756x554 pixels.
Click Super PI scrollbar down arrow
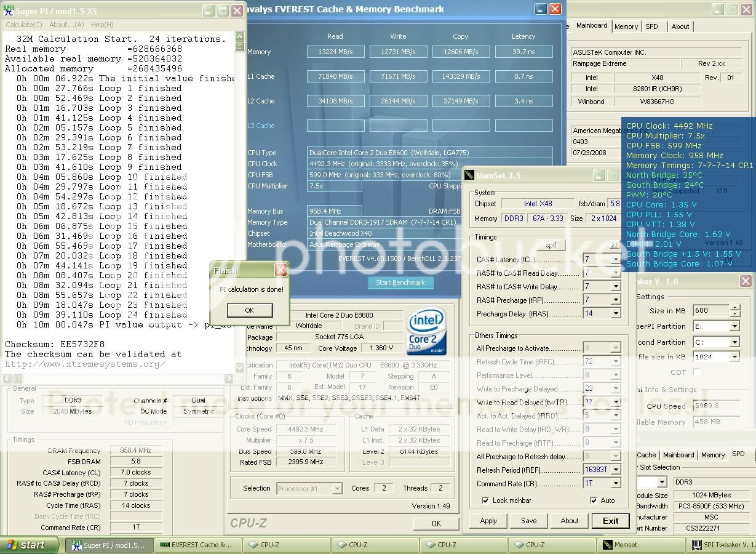pos(241,367)
